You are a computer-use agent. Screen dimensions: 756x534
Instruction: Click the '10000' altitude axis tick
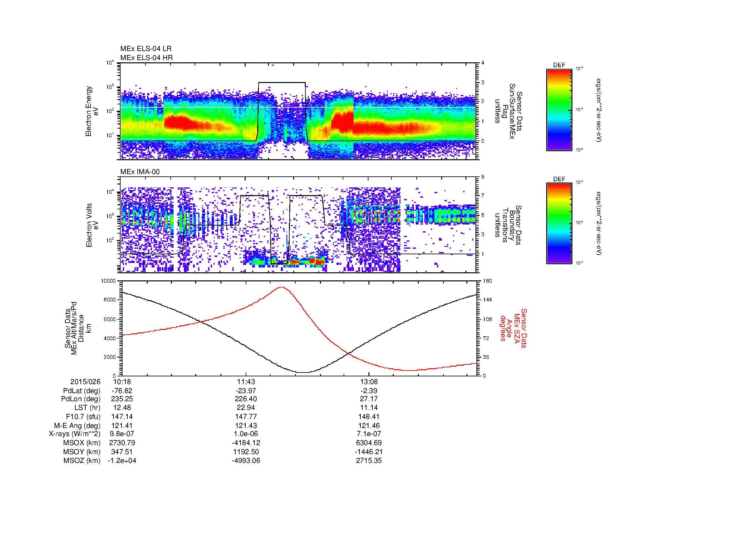tap(109, 281)
